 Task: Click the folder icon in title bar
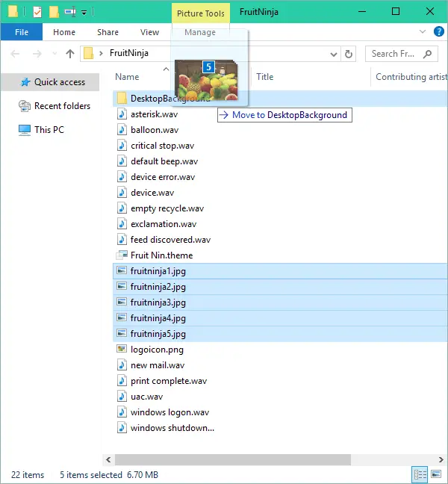tap(13, 12)
